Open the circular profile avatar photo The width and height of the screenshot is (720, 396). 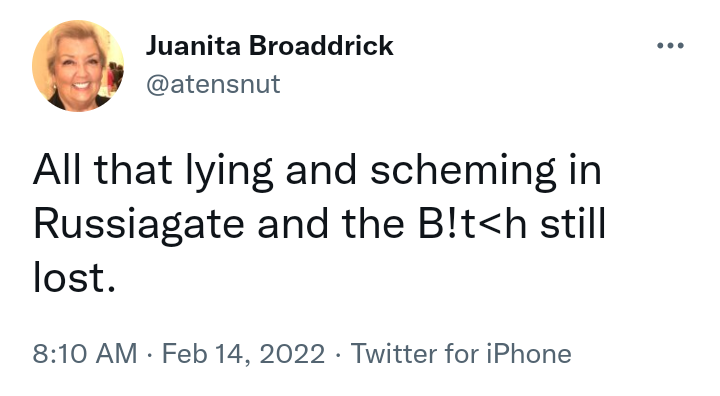click(78, 66)
